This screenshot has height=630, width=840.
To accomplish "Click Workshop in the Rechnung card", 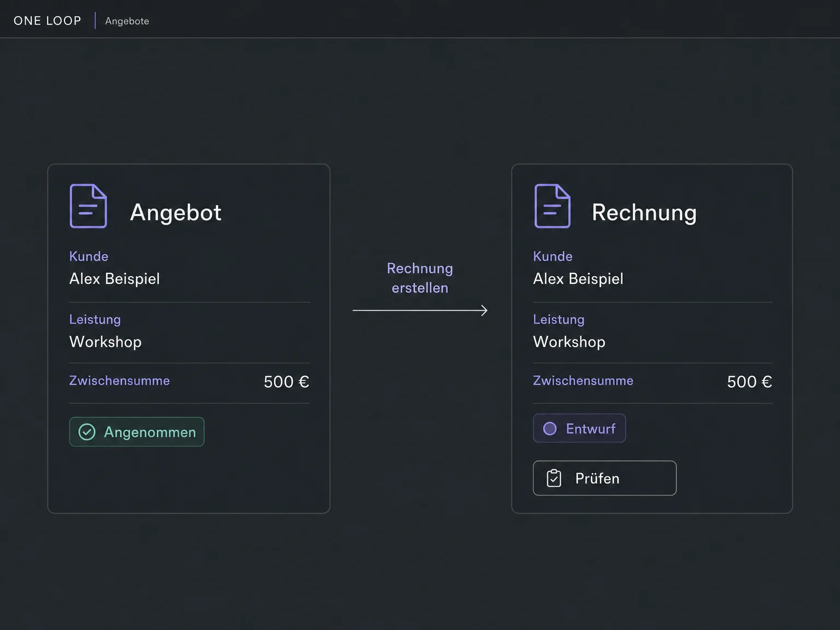I will click(x=569, y=342).
